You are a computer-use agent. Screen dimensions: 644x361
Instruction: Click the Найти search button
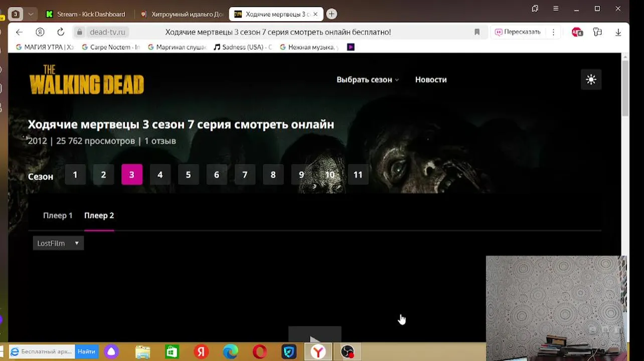[86, 351]
